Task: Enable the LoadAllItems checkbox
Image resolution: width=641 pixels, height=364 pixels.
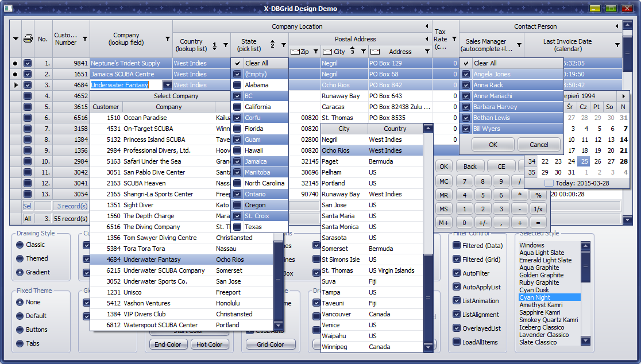Action: [457, 342]
